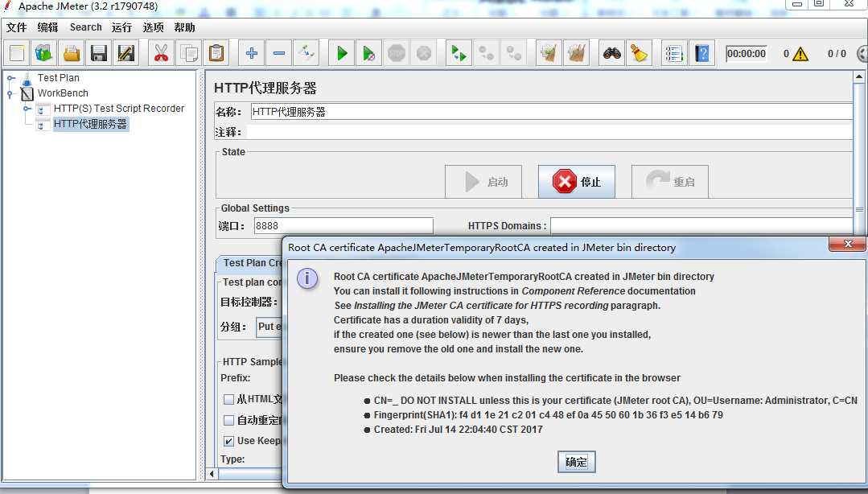Viewport: 868px width, 494px height.
Task: Click the Remote start all icon
Action: click(459, 54)
